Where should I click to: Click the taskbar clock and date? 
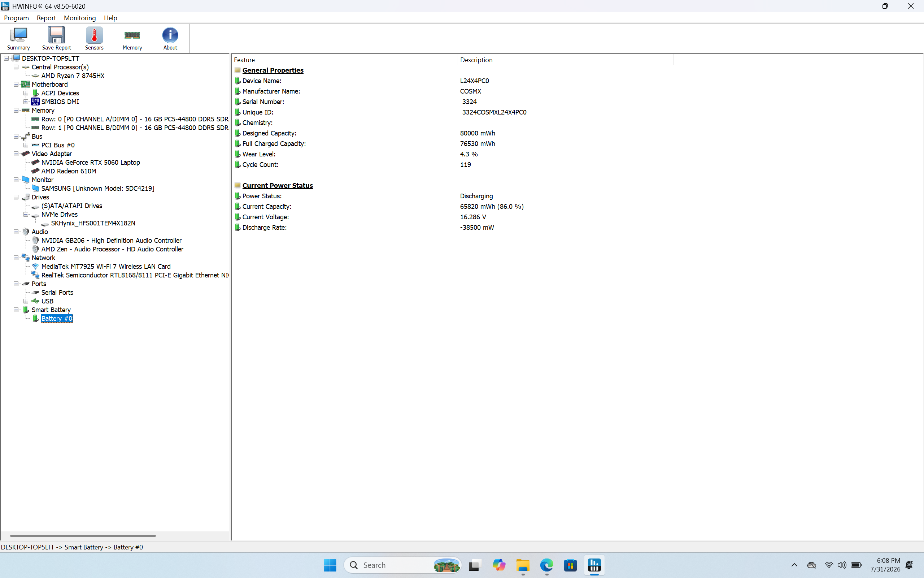point(885,565)
